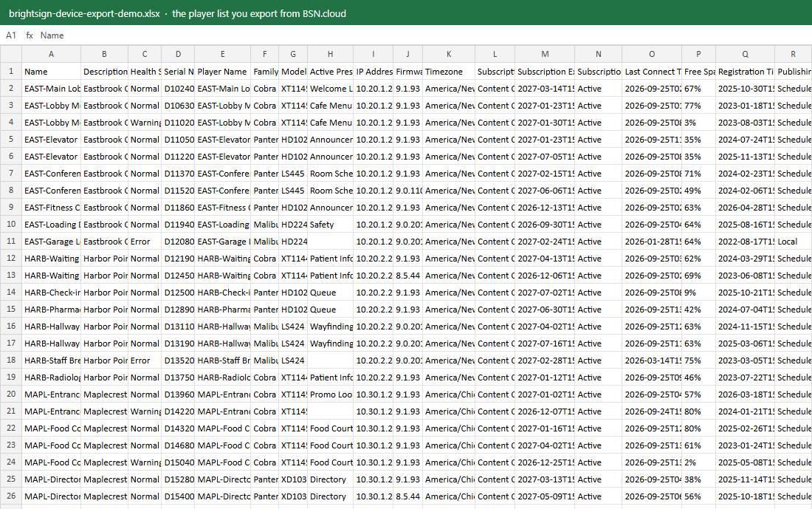
Task: Click '67%' free space cell in row 2
Action: [x=698, y=88]
